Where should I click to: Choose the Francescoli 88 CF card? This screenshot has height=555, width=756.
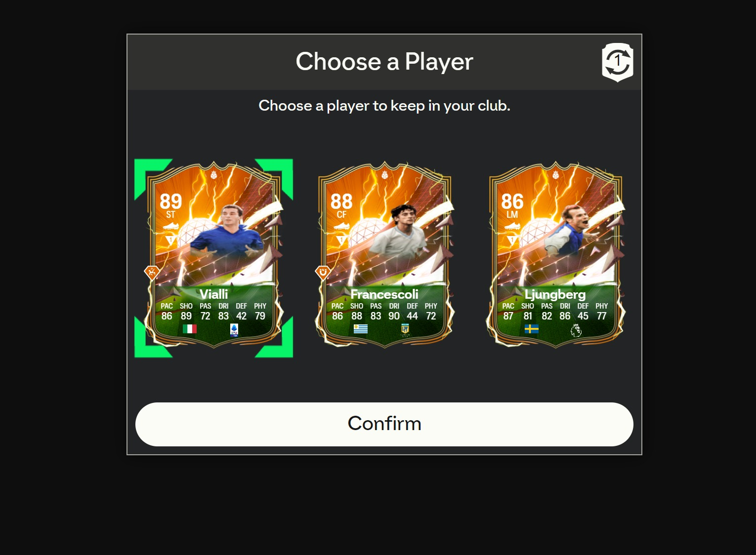[x=384, y=255]
